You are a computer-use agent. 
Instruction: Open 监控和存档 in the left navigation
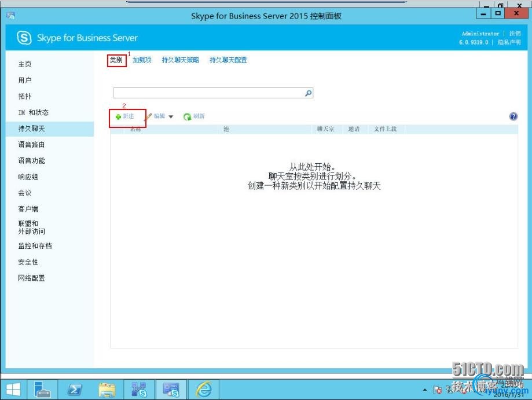pyautogui.click(x=35, y=246)
